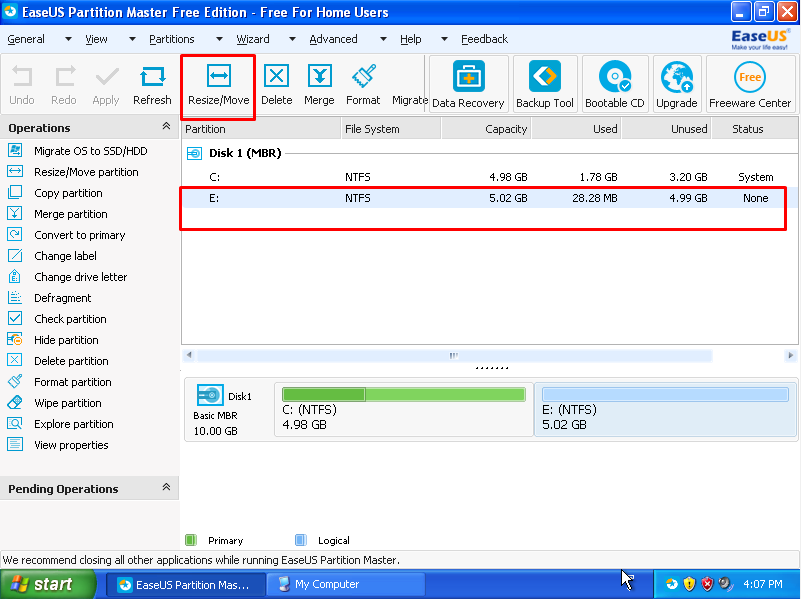This screenshot has width=801, height=599.
Task: Expand dropdown arrow next to Help
Action: click(444, 39)
